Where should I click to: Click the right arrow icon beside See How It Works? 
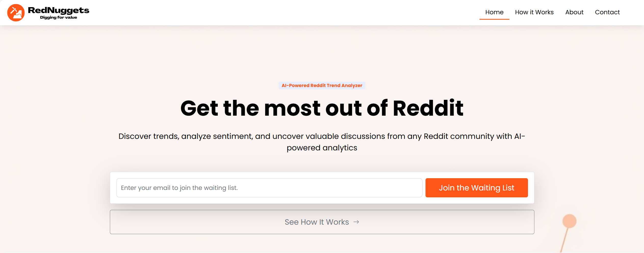pyautogui.click(x=356, y=222)
